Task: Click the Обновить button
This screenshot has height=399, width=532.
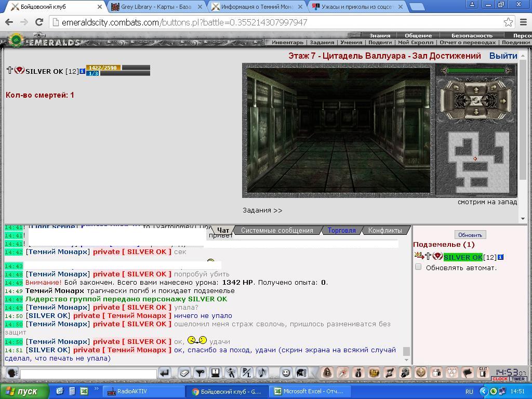Action: tap(470, 235)
